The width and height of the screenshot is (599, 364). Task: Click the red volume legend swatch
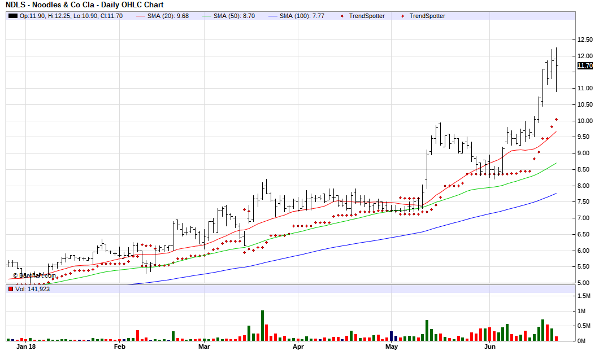click(x=11, y=289)
